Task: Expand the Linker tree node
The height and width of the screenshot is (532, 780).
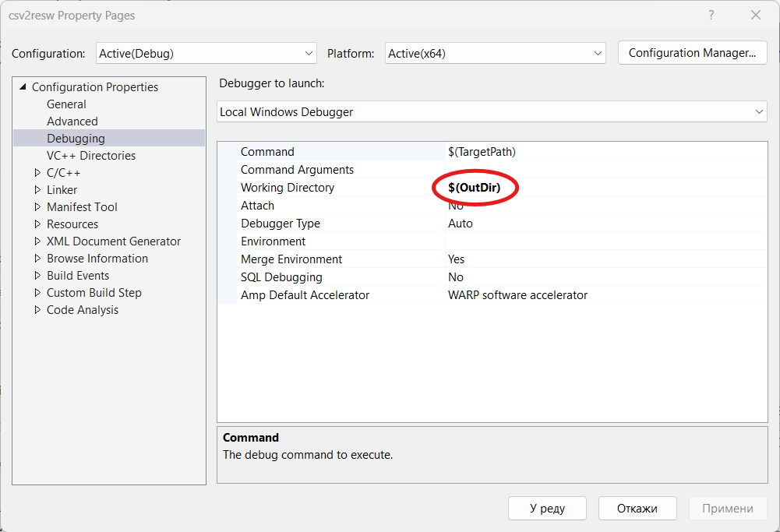Action: click(37, 190)
